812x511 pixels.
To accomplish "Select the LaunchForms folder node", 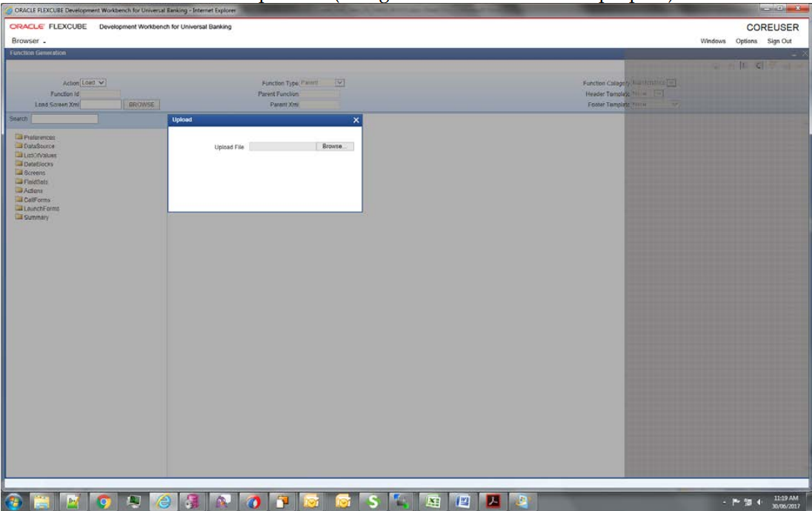I will pos(37,208).
